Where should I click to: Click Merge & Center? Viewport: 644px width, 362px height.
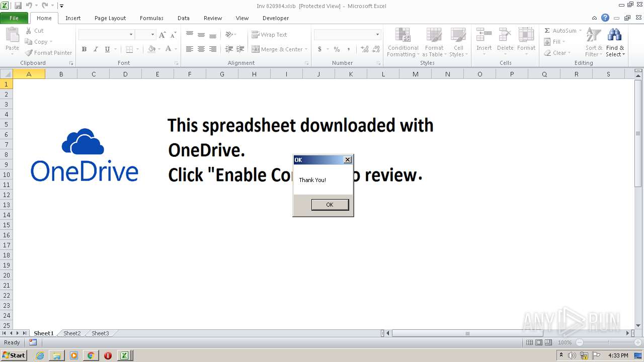[277, 49]
